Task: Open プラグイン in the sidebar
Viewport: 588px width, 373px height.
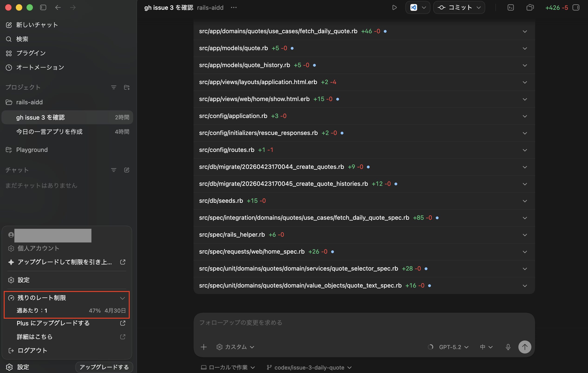Action: [31, 53]
